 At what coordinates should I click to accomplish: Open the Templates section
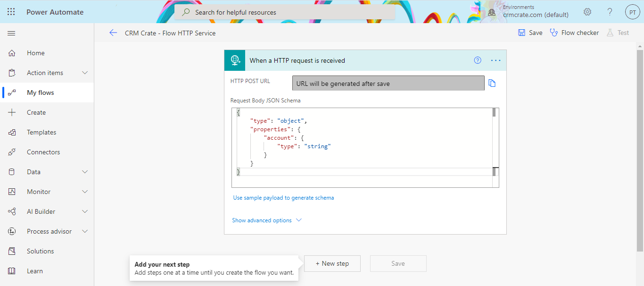tap(42, 132)
